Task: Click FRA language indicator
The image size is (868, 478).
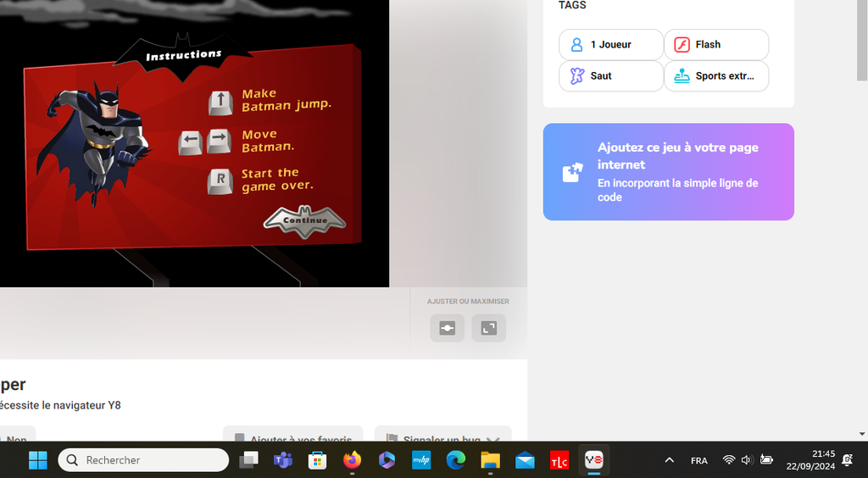Action: click(699, 460)
